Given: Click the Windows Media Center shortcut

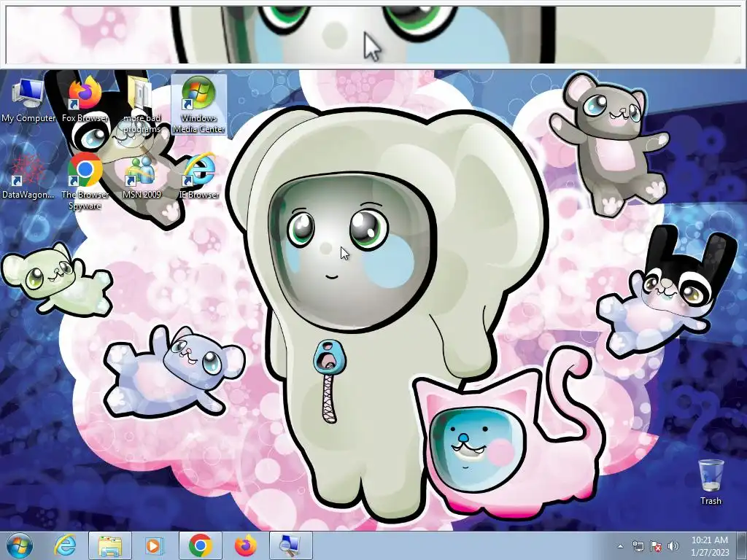Looking at the screenshot, I should click(198, 105).
